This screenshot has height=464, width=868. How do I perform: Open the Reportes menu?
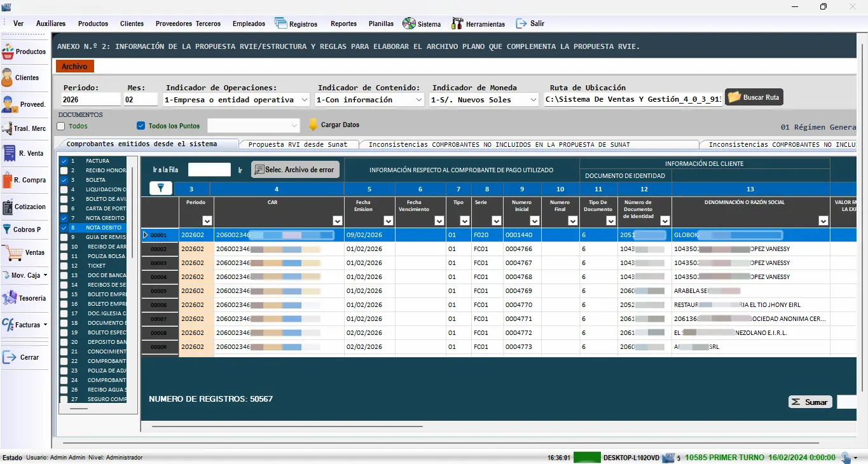click(x=343, y=24)
